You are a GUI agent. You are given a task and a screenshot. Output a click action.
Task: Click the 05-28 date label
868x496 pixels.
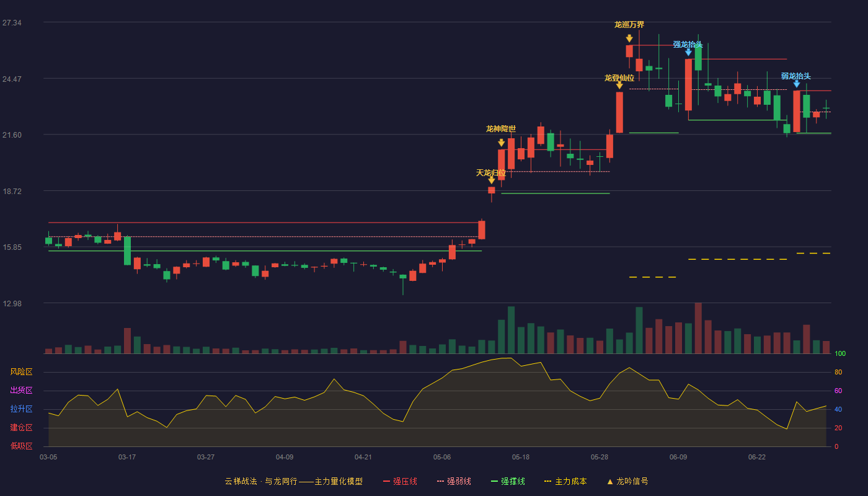[600, 457]
